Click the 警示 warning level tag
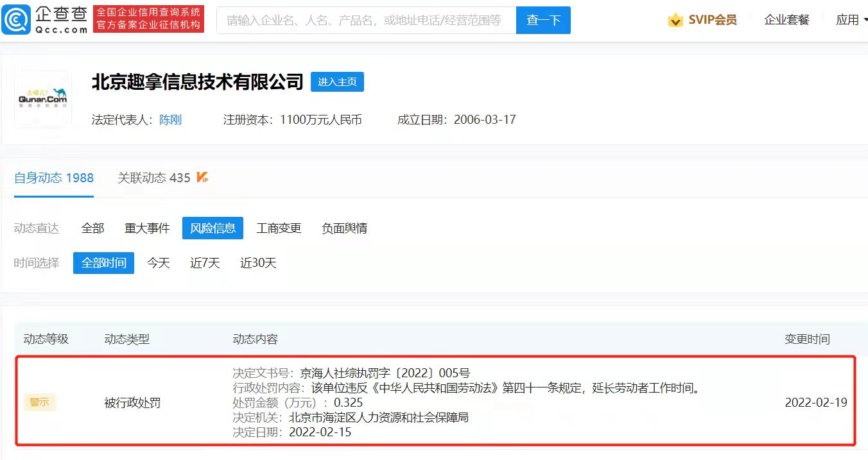 pos(40,403)
